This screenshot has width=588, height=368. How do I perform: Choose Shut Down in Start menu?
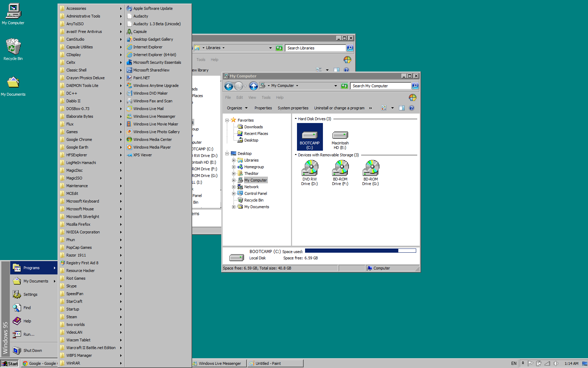tap(34, 350)
